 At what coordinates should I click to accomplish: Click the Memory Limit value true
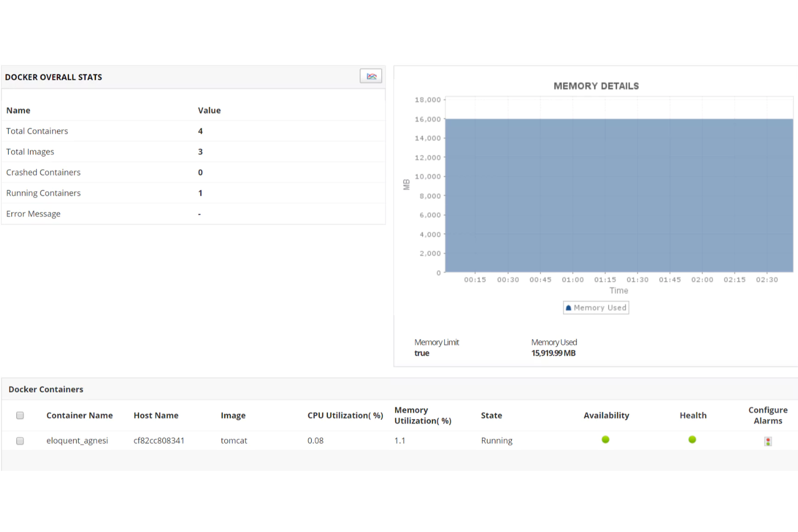422,353
